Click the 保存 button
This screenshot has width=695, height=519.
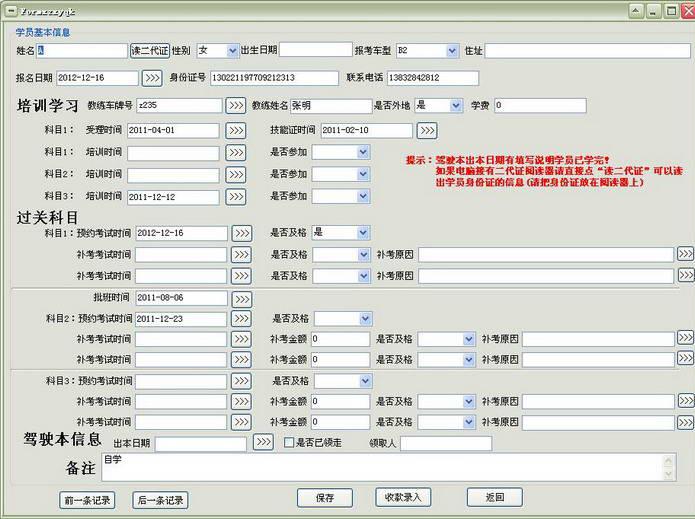point(325,498)
